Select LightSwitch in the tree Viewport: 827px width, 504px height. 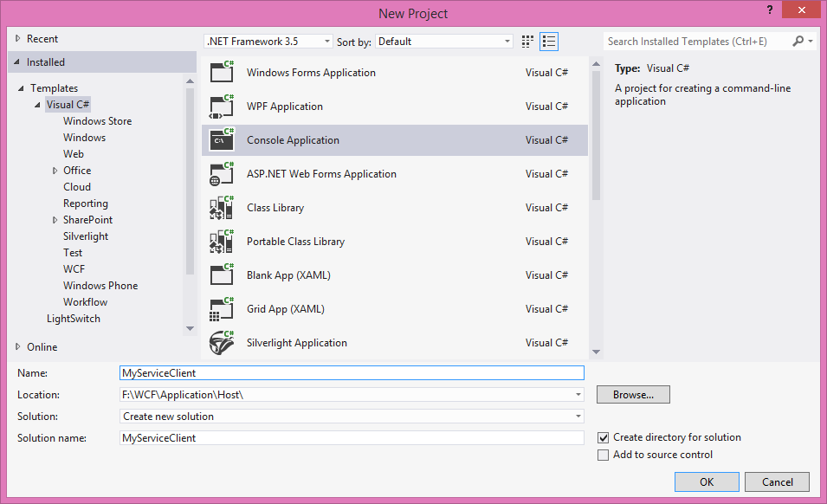tap(74, 319)
